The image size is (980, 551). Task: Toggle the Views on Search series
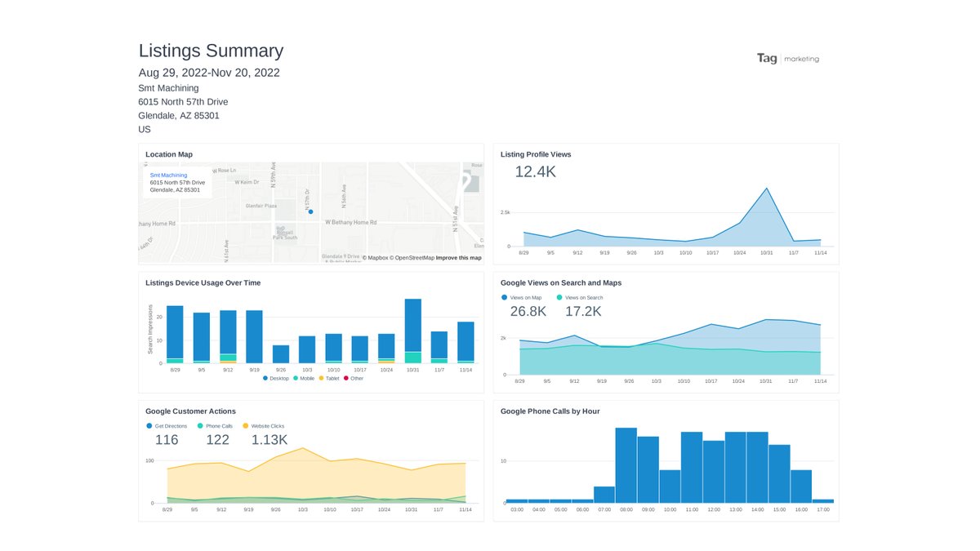pyautogui.click(x=559, y=298)
